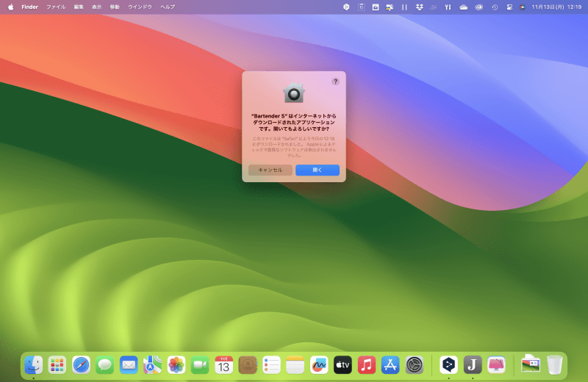
Task: Open the ファイル menu
Action: (x=56, y=7)
